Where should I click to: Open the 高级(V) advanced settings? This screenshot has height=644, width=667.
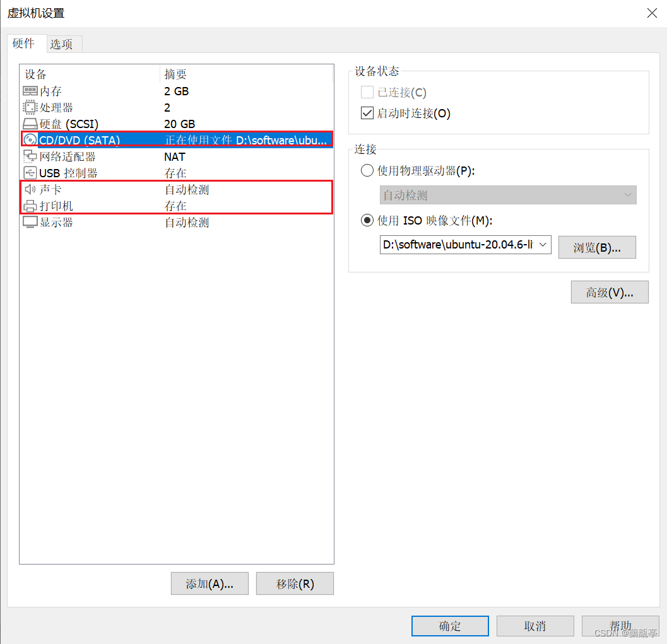(609, 292)
